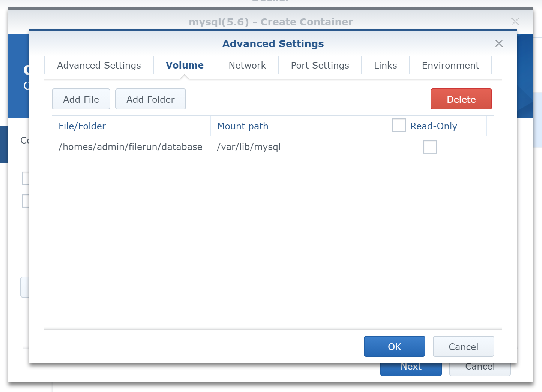Click the Add Folder button
The height and width of the screenshot is (392, 542).
click(x=150, y=99)
